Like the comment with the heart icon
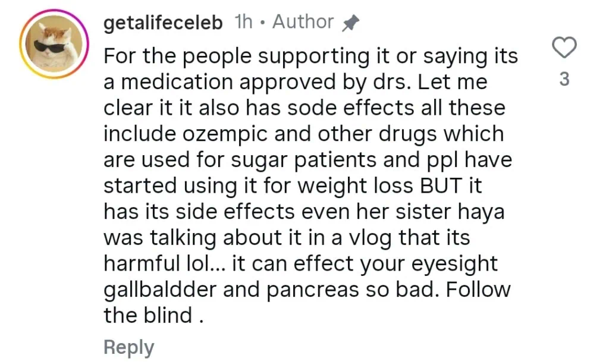This screenshot has height=364, width=609. coord(564,48)
